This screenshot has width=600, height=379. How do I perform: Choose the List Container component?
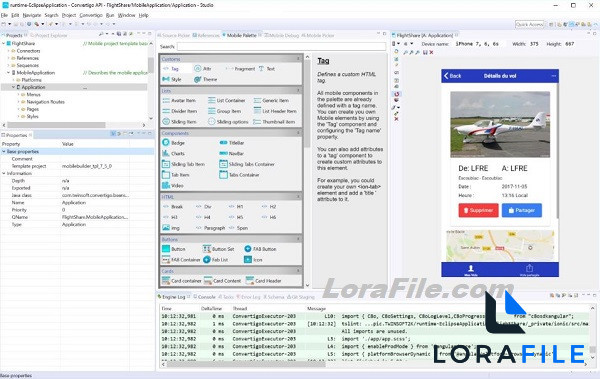pos(227,100)
